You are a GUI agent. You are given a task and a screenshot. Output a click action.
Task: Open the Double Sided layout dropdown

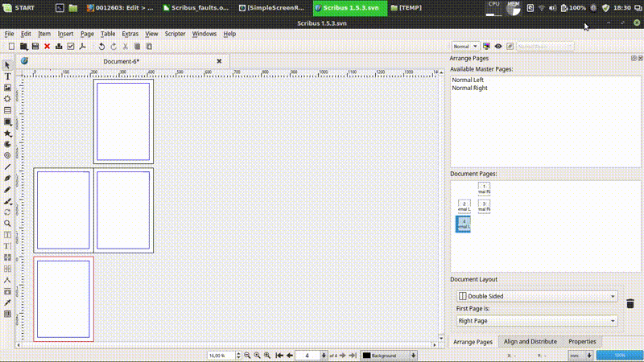point(537,296)
